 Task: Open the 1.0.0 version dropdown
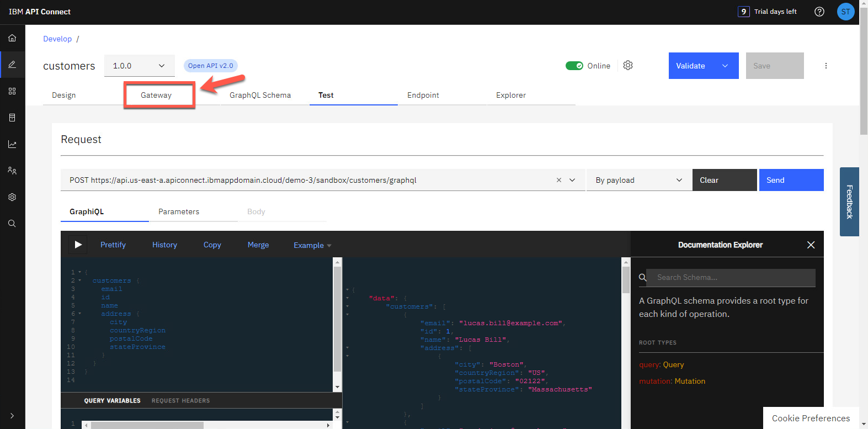[139, 66]
